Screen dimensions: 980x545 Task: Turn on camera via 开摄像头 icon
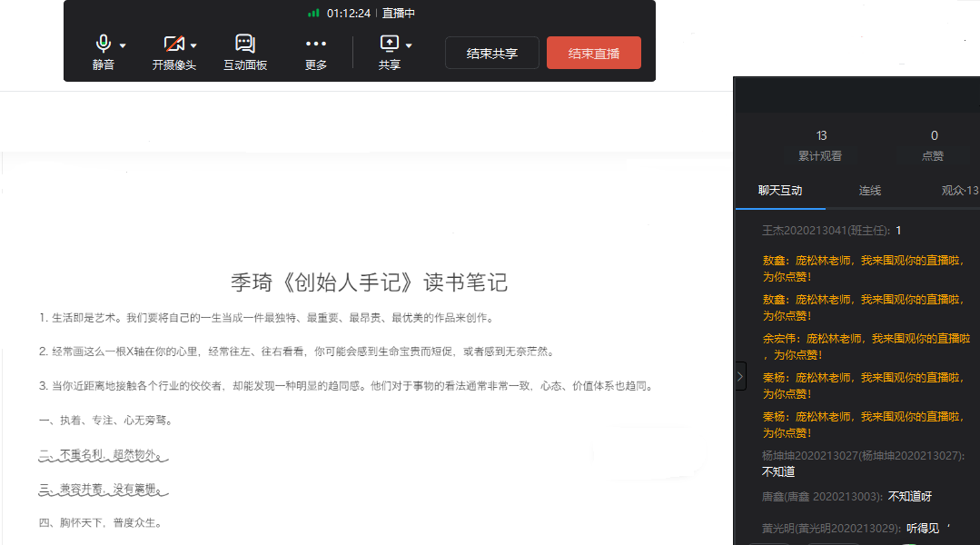coord(173,44)
